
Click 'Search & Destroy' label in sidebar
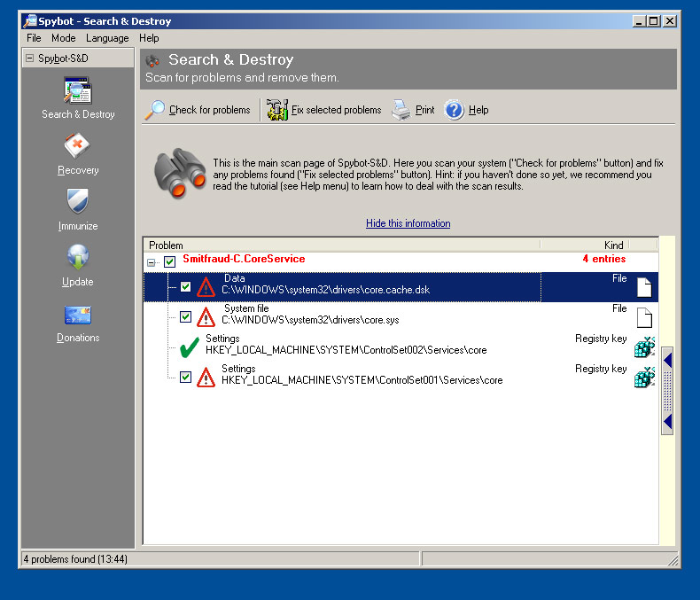78,114
